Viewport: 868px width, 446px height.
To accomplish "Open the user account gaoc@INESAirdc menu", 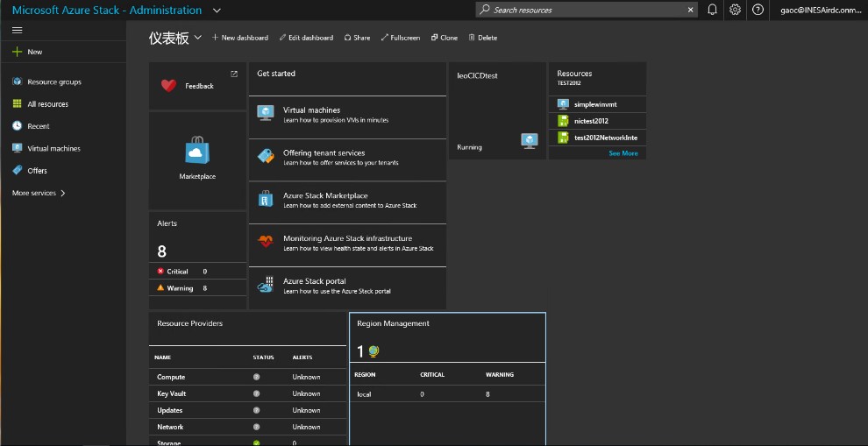I will click(821, 10).
